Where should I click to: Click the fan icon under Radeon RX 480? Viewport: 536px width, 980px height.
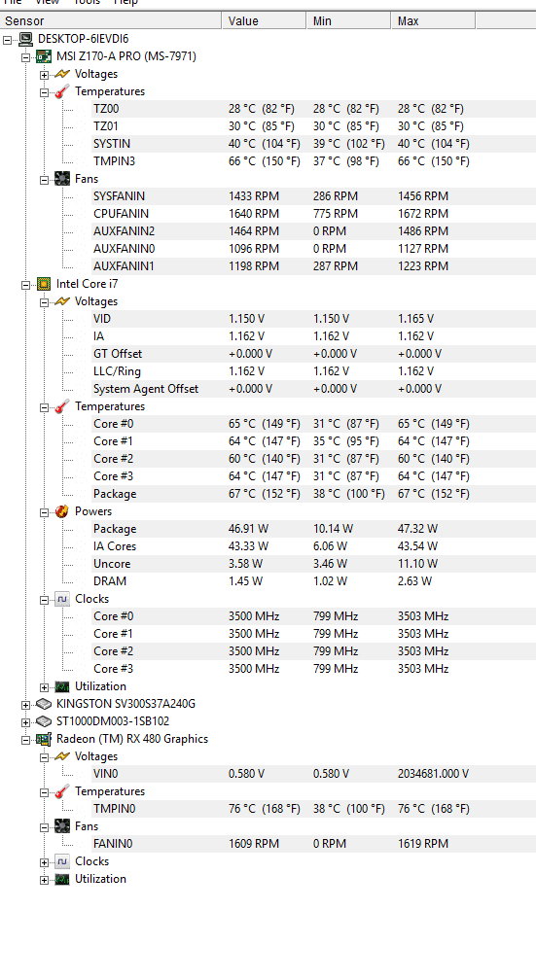(62, 826)
